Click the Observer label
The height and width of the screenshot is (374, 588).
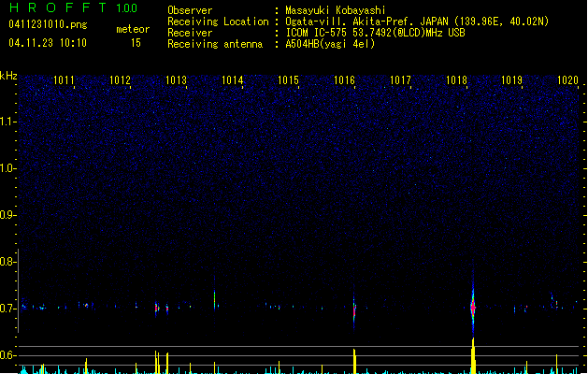(x=190, y=10)
